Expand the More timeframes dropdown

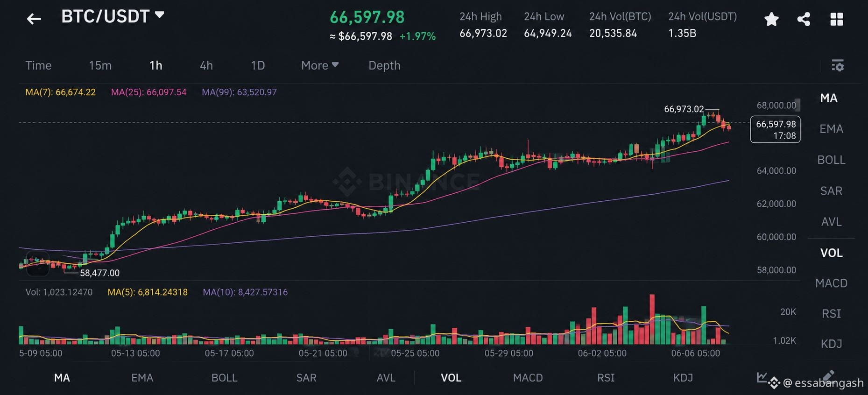coord(320,65)
